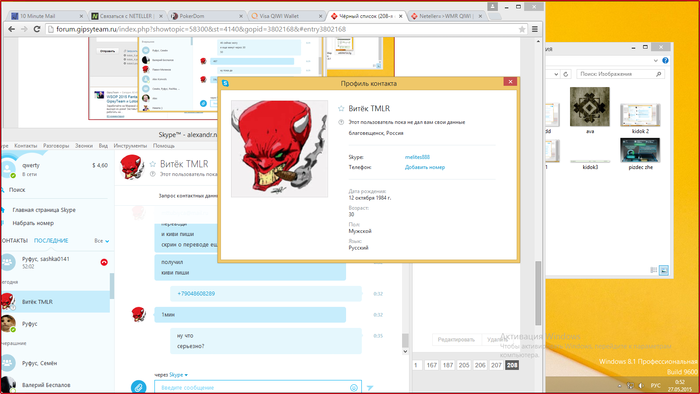Click the file attachment paperclip in Skype
Image resolution: width=700 pixels, height=394 pixels.
[138, 387]
